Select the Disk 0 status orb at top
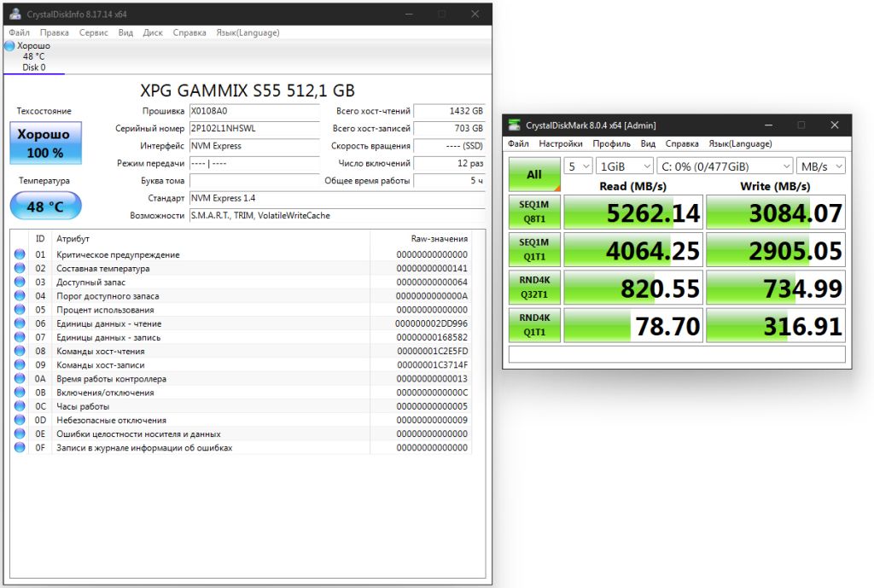The height and width of the screenshot is (588, 874). pyautogui.click(x=9, y=46)
